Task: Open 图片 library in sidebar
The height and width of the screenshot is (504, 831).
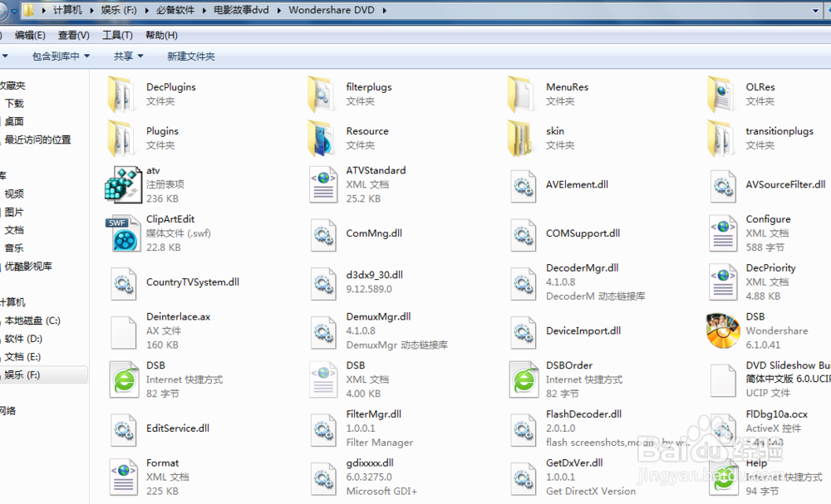Action: tap(14, 212)
